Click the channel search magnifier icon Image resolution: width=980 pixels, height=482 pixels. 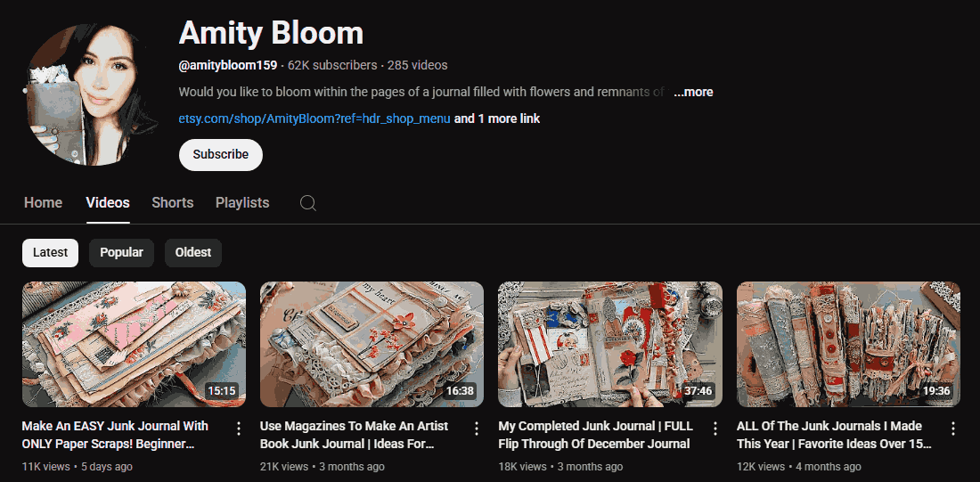coord(308,203)
